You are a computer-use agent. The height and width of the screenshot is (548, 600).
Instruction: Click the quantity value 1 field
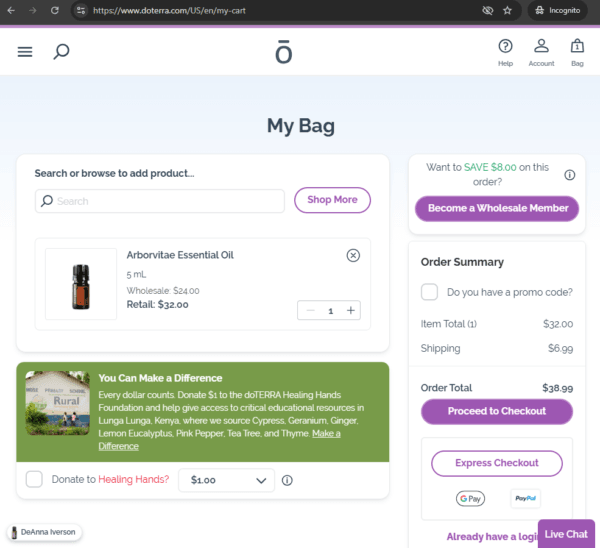330,311
